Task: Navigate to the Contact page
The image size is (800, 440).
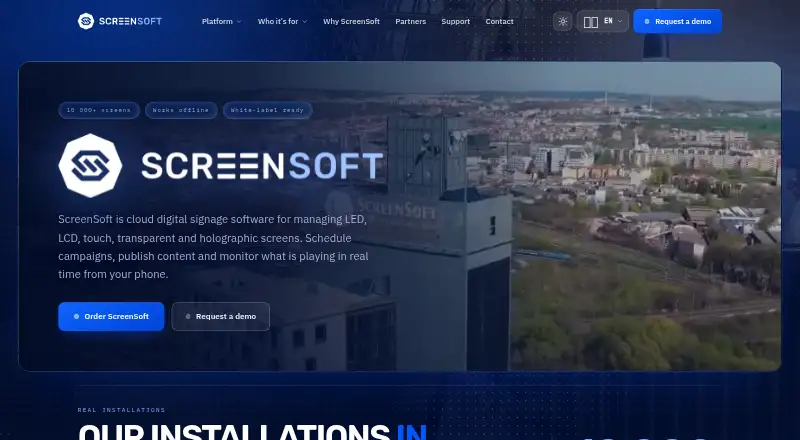Action: (499, 21)
